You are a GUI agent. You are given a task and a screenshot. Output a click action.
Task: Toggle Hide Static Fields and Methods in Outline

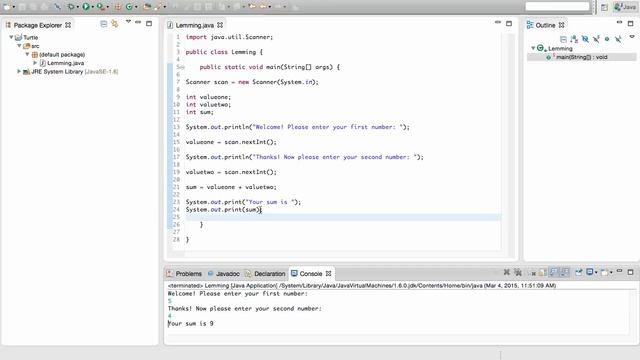tap(596, 39)
